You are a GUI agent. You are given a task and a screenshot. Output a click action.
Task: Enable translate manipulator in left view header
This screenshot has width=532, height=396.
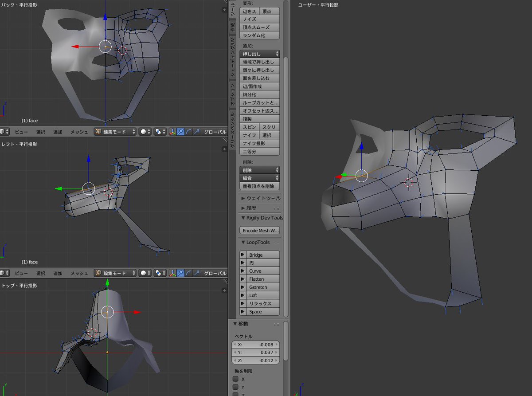point(180,273)
